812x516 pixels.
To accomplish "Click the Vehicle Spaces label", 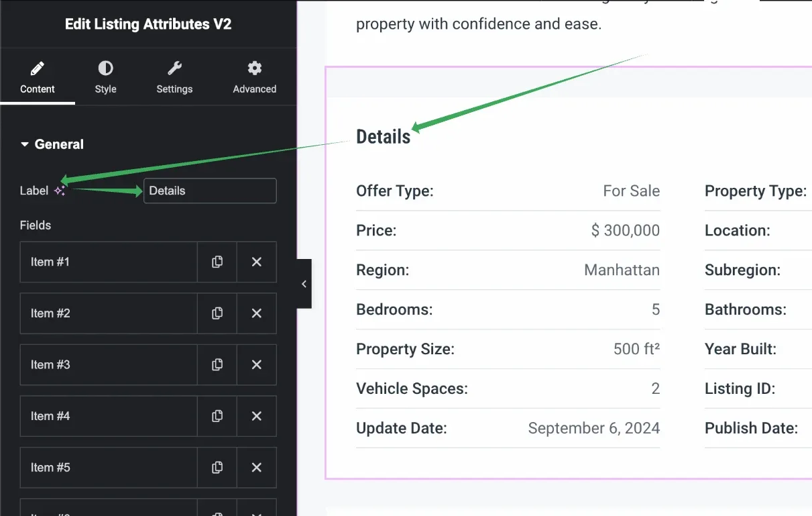I will 412,389.
